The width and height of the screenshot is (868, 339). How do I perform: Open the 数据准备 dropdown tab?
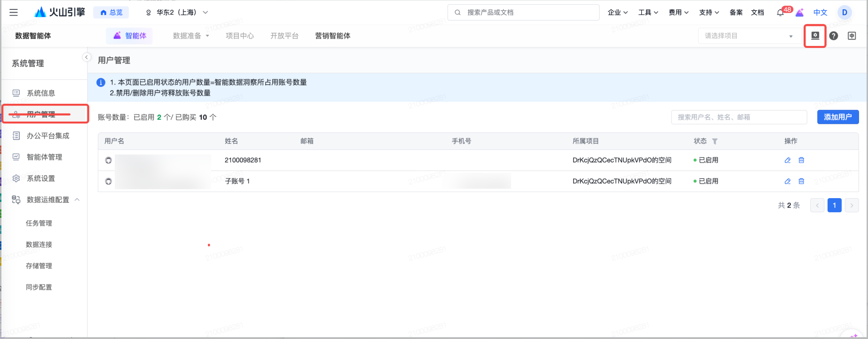pos(191,36)
